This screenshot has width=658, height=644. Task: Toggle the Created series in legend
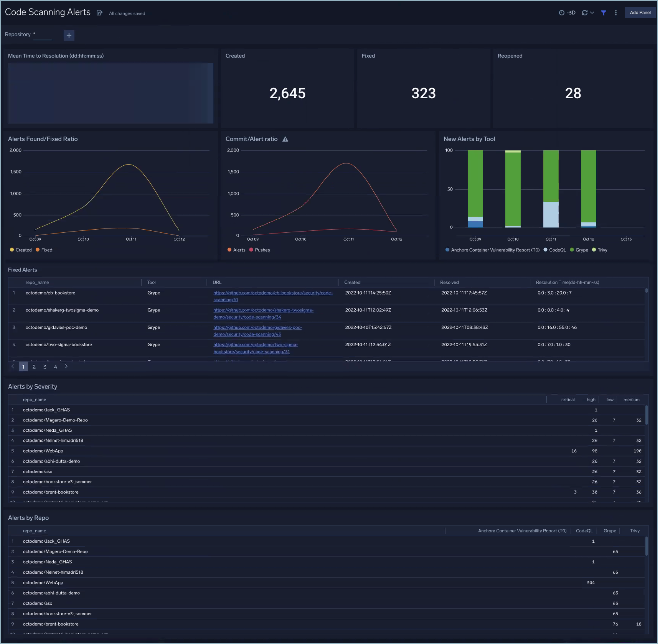(21, 250)
